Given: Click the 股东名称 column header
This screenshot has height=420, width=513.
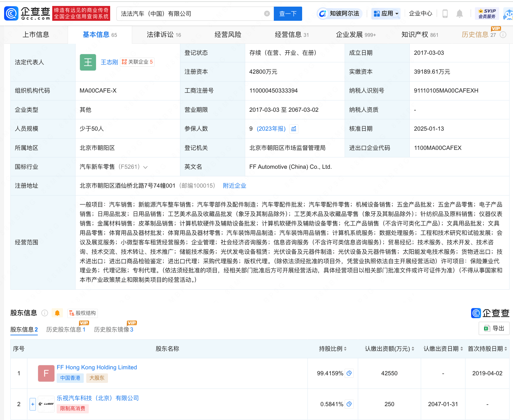Looking at the screenshot, I should (167, 349).
